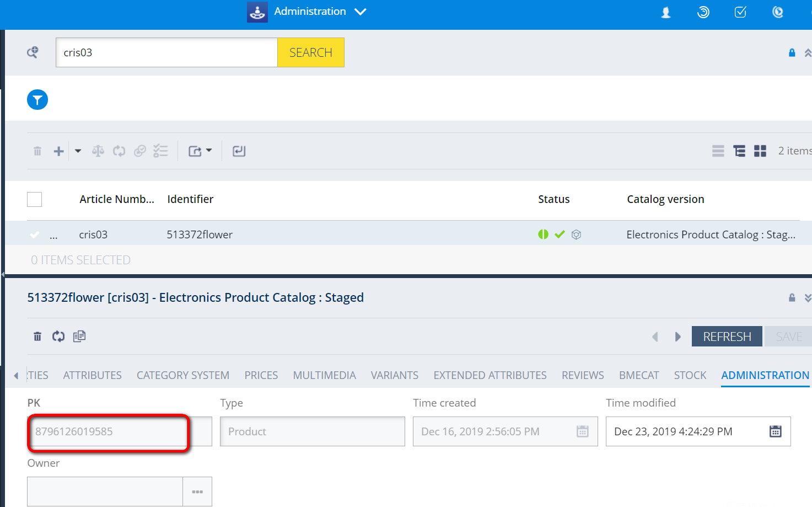Open the PRICES tab
This screenshot has width=812, height=507.
point(261,375)
